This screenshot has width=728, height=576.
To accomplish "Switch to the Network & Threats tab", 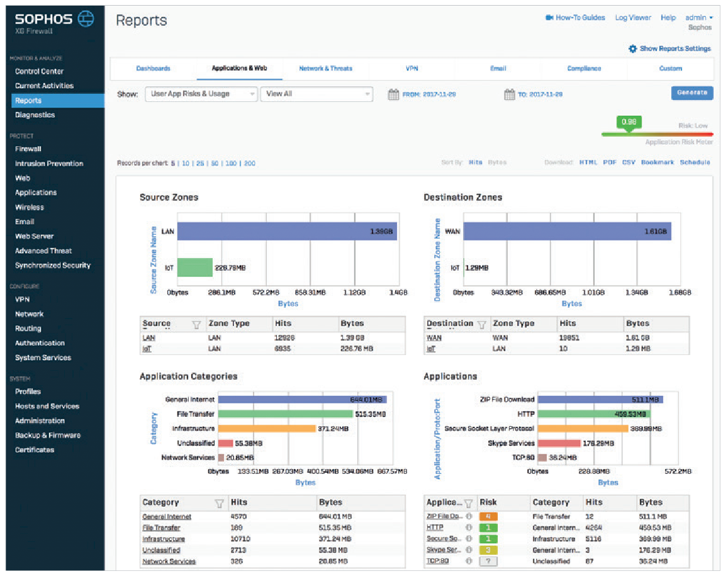I will pos(325,69).
